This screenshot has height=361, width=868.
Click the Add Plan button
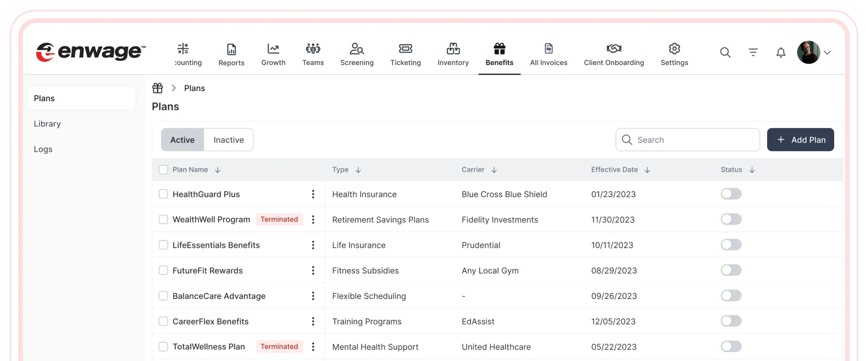pyautogui.click(x=800, y=140)
